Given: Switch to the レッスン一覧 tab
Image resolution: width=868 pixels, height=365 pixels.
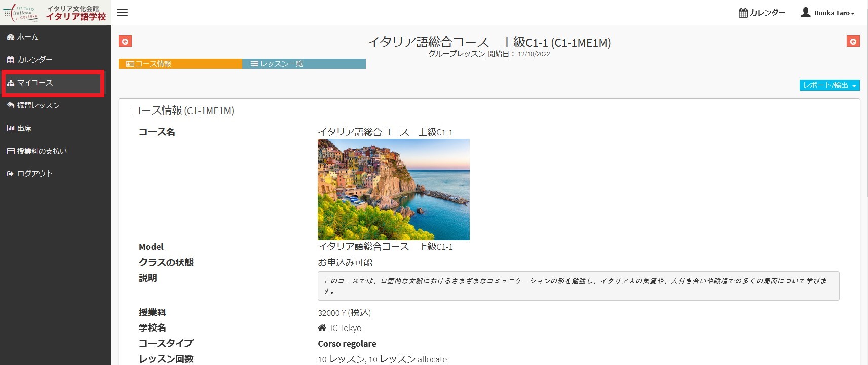Looking at the screenshot, I should [304, 64].
